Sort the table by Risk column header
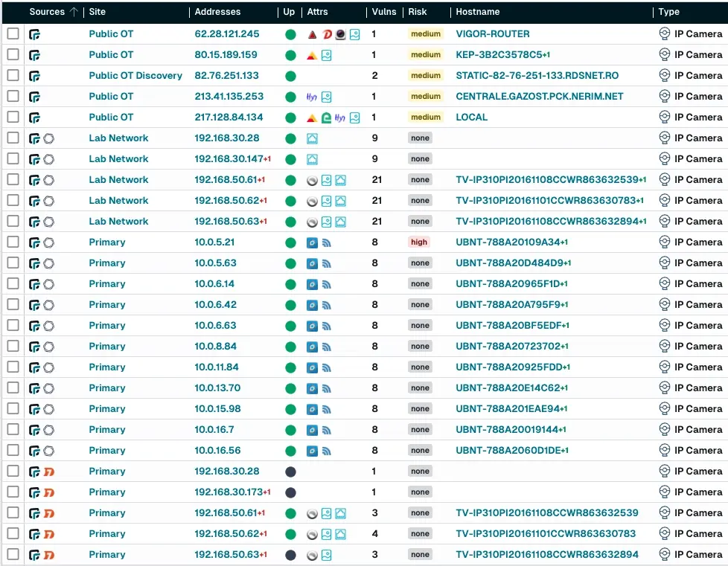Viewport: 728px width, 566px height. click(x=417, y=12)
